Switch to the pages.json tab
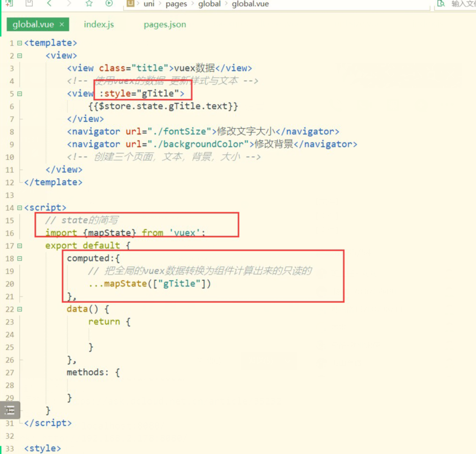 (165, 25)
